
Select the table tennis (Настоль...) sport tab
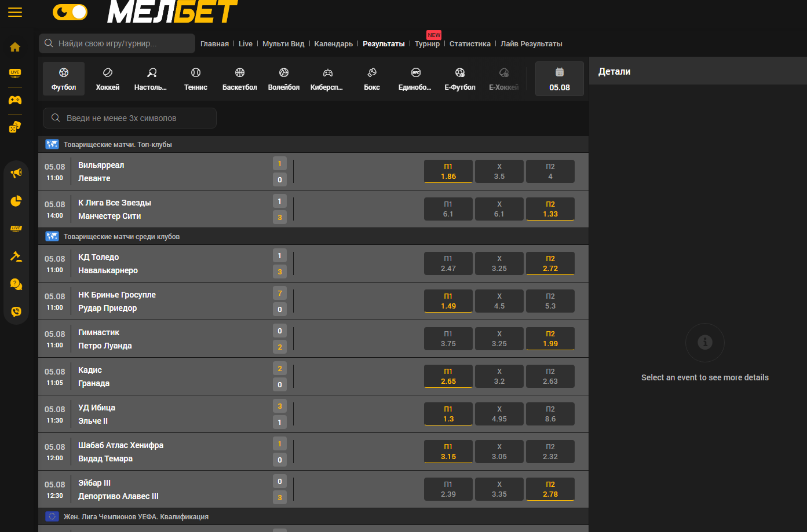152,79
